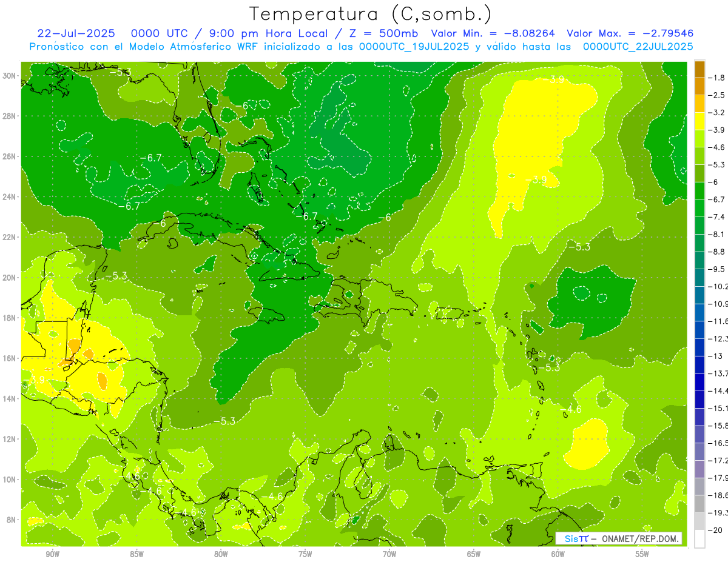Click the 22N latitude axis label
Screen dimensions: 728x562
[x=9, y=237]
